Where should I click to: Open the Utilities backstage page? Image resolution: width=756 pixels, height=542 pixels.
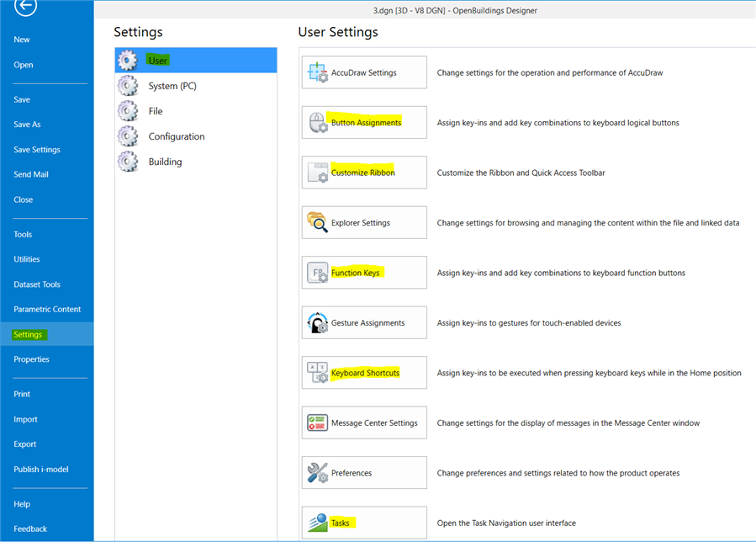coord(27,259)
